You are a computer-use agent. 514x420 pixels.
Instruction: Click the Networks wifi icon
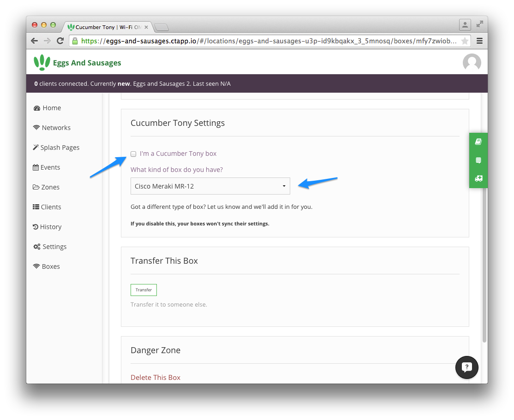[36, 127]
